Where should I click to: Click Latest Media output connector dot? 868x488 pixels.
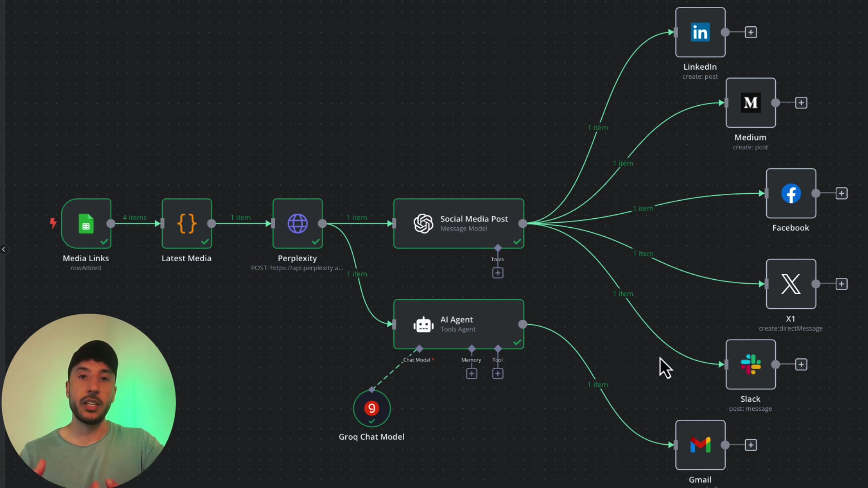(x=211, y=223)
